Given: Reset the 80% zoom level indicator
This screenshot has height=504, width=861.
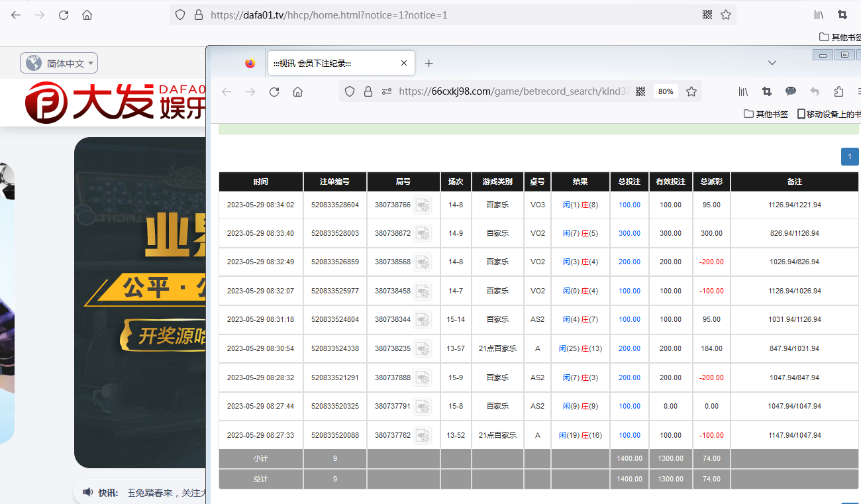Looking at the screenshot, I should tap(666, 91).
